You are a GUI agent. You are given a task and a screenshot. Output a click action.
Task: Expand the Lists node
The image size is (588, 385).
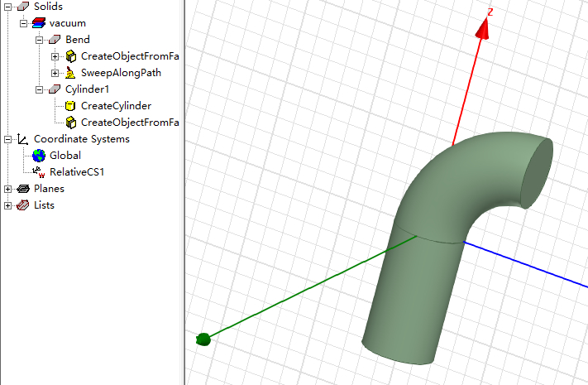pyautogui.click(x=7, y=205)
